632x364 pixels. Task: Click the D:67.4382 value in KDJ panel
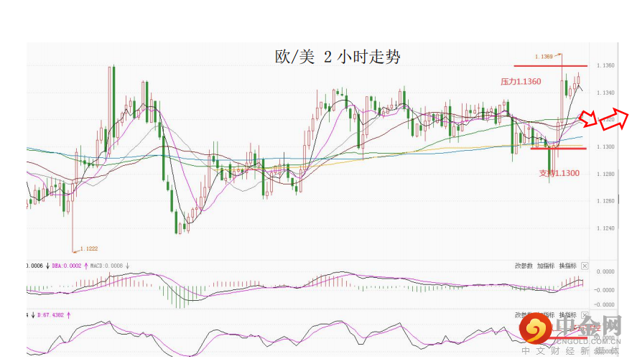tap(50, 315)
